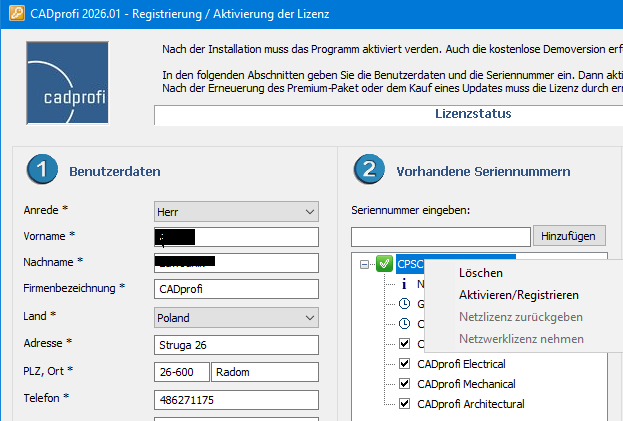Open the Land country dropdown
This screenshot has height=421, width=623.
[x=307, y=317]
